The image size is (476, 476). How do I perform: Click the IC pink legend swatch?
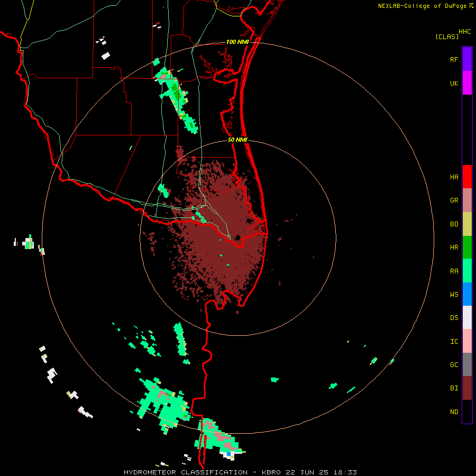coord(467,341)
